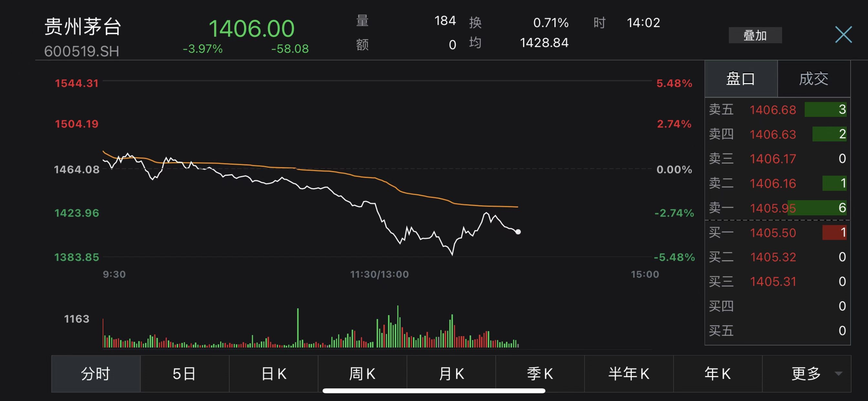Close the fullscreen chart with X icon

(x=843, y=34)
